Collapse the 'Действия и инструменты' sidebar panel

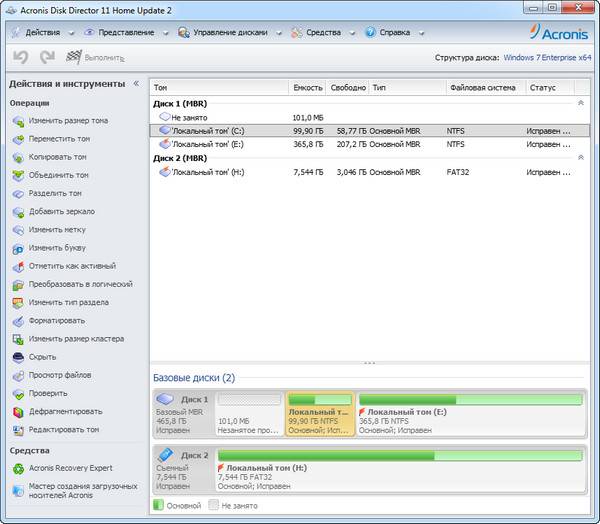click(136, 83)
